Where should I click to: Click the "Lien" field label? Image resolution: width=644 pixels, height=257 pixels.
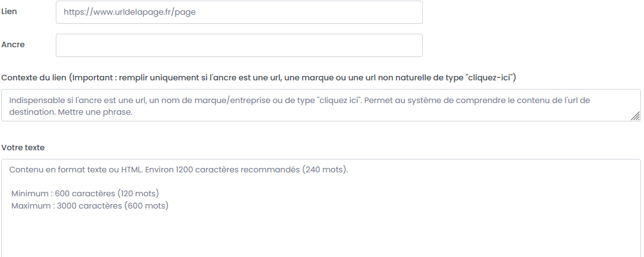tap(9, 12)
